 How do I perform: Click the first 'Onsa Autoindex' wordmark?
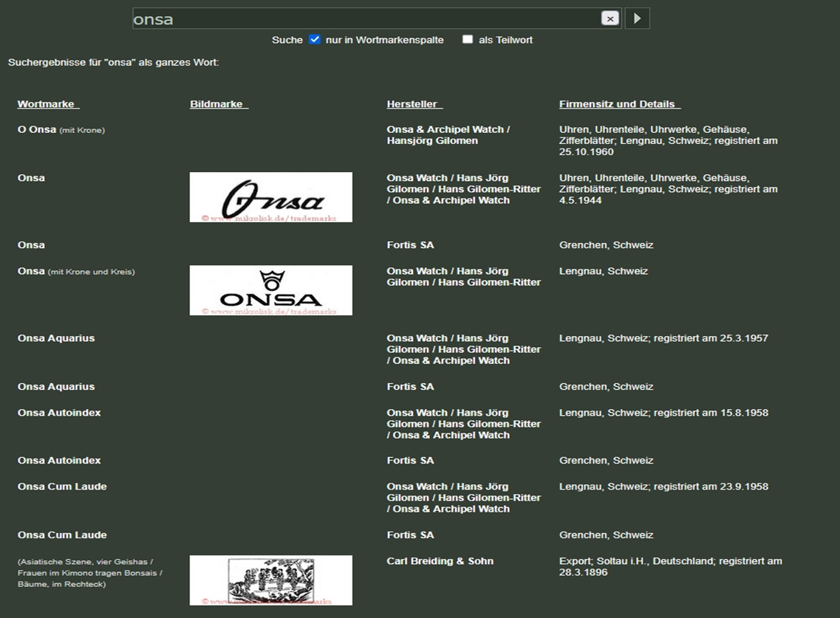point(59,413)
